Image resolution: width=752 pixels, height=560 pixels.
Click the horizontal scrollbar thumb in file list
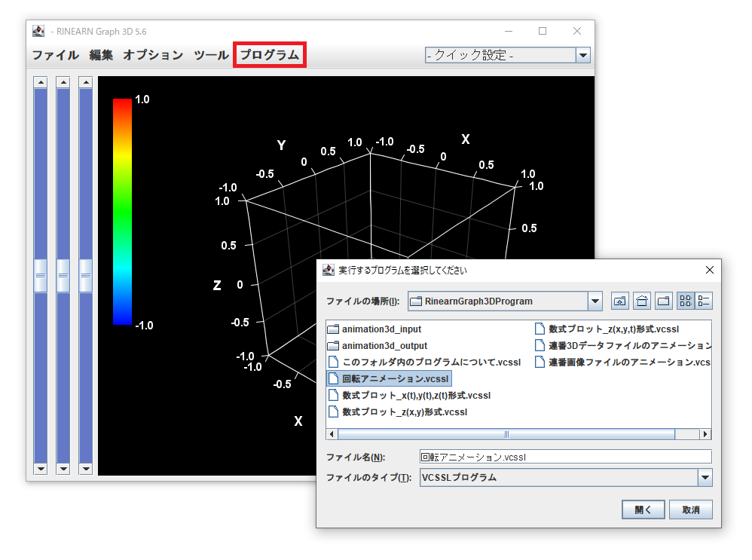click(506, 434)
